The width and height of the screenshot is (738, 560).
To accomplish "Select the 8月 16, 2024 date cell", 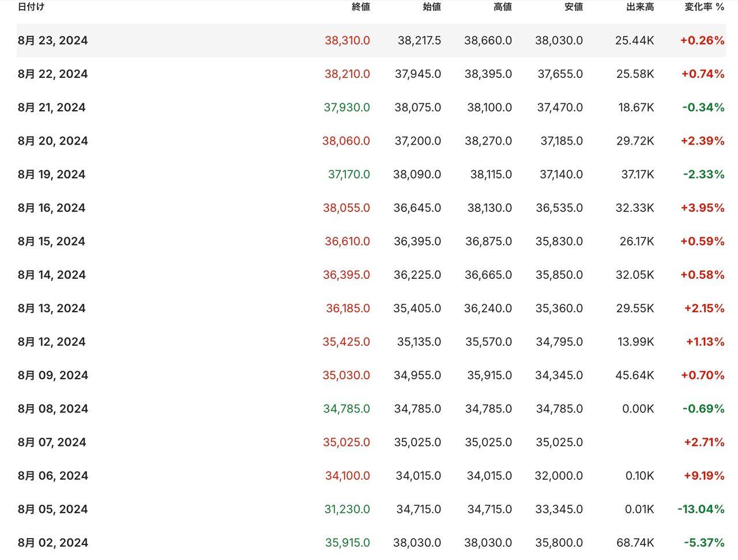I will tap(51, 207).
